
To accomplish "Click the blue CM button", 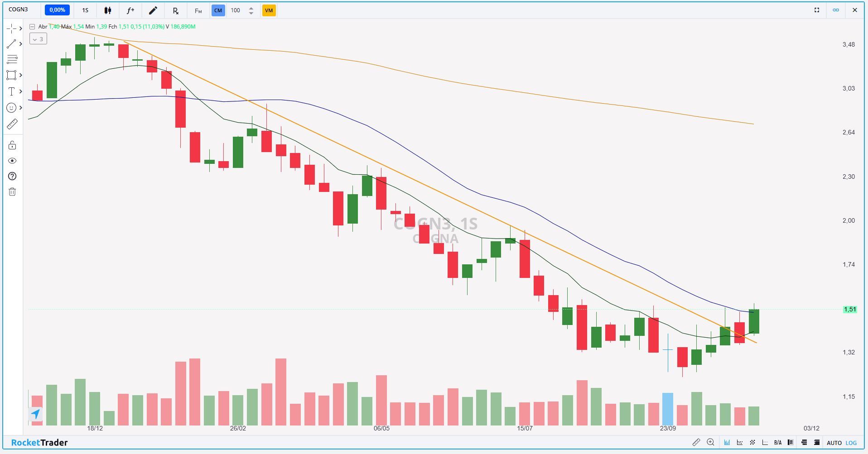I will click(218, 10).
